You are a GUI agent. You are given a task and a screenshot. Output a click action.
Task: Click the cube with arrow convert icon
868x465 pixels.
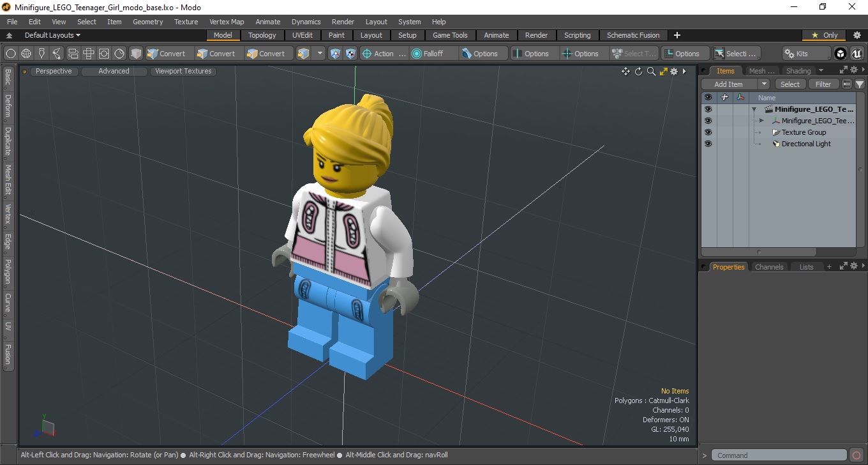304,54
